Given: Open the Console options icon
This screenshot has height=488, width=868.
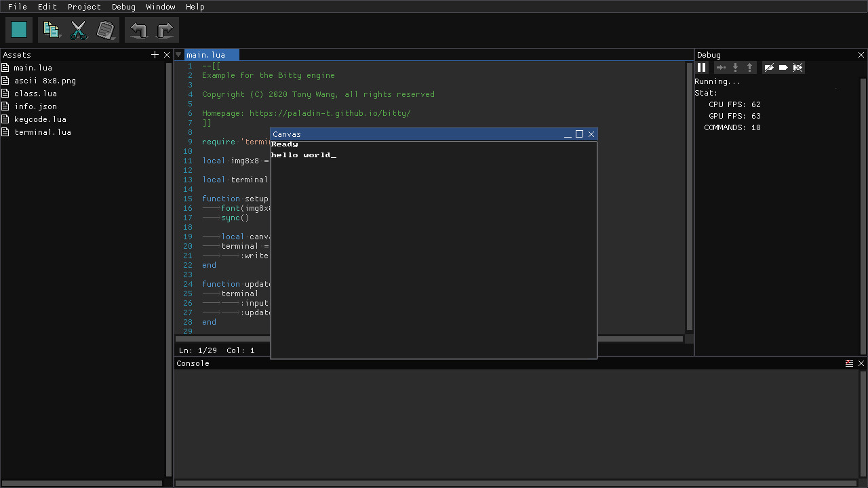Looking at the screenshot, I should (x=849, y=363).
